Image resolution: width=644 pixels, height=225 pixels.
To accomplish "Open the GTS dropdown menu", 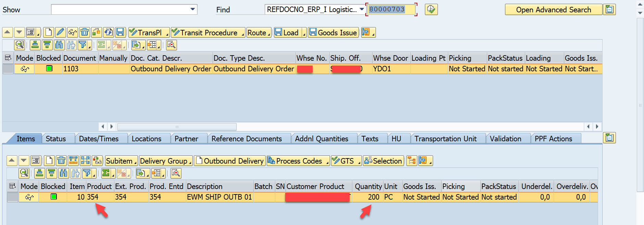I will [346, 161].
